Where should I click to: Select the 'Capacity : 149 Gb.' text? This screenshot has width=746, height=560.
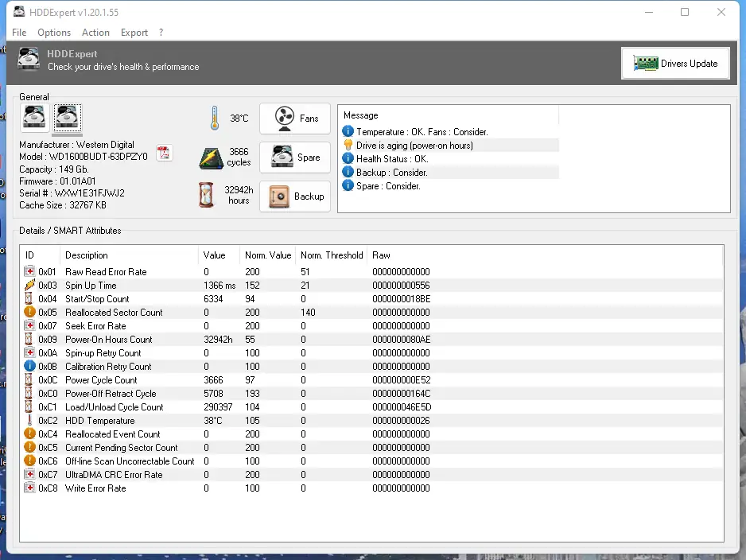54,169
